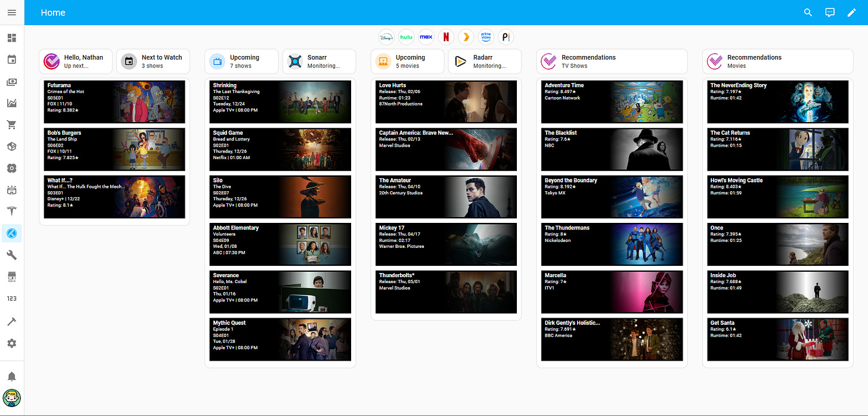Open the calendar in the sidebar
The image size is (868, 416).
click(12, 60)
